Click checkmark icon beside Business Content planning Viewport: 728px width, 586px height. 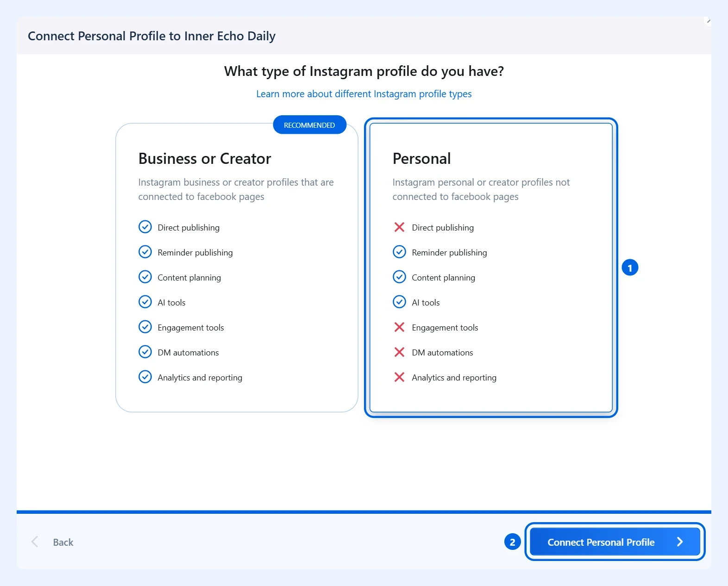(145, 277)
